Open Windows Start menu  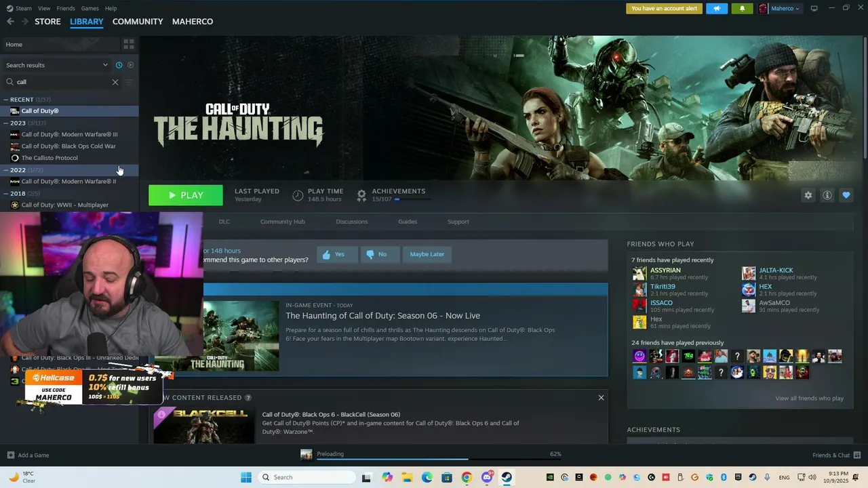245,477
